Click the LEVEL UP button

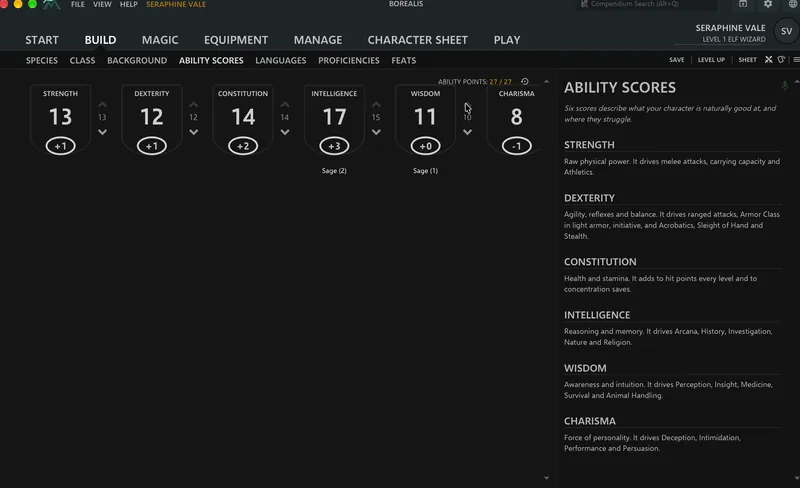point(711,60)
